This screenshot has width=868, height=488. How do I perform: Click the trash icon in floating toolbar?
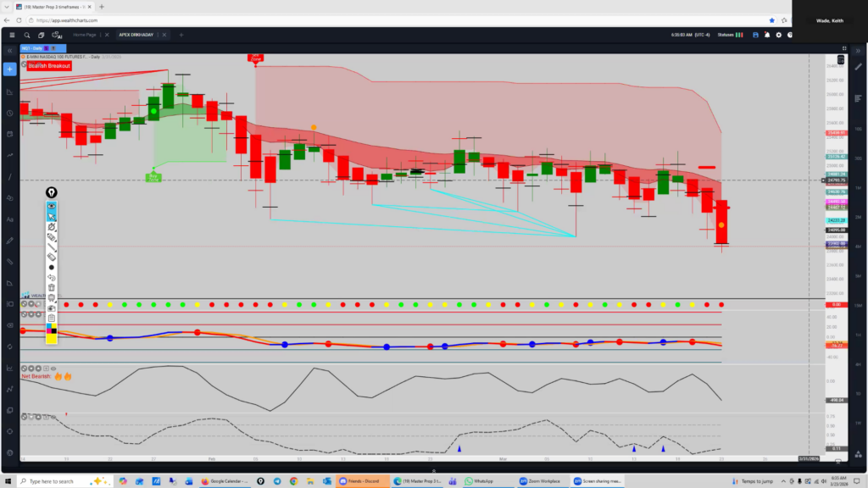click(x=52, y=287)
